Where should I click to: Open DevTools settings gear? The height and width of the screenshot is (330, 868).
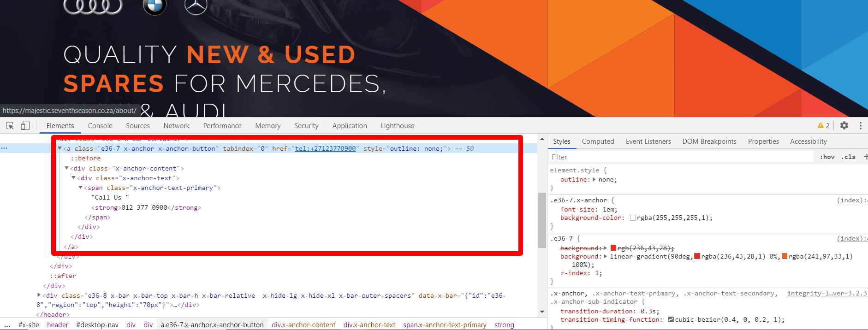(x=844, y=125)
